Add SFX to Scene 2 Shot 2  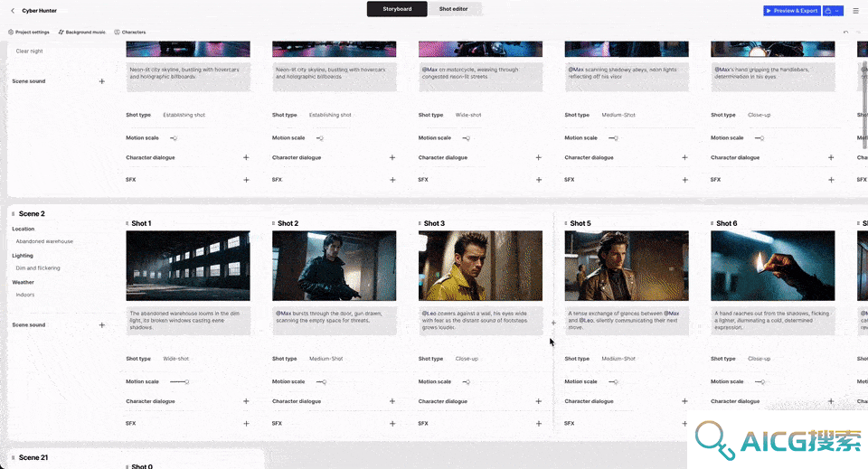392,424
